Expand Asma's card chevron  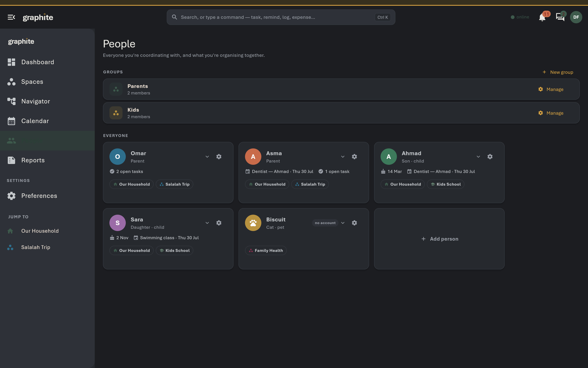click(x=343, y=156)
